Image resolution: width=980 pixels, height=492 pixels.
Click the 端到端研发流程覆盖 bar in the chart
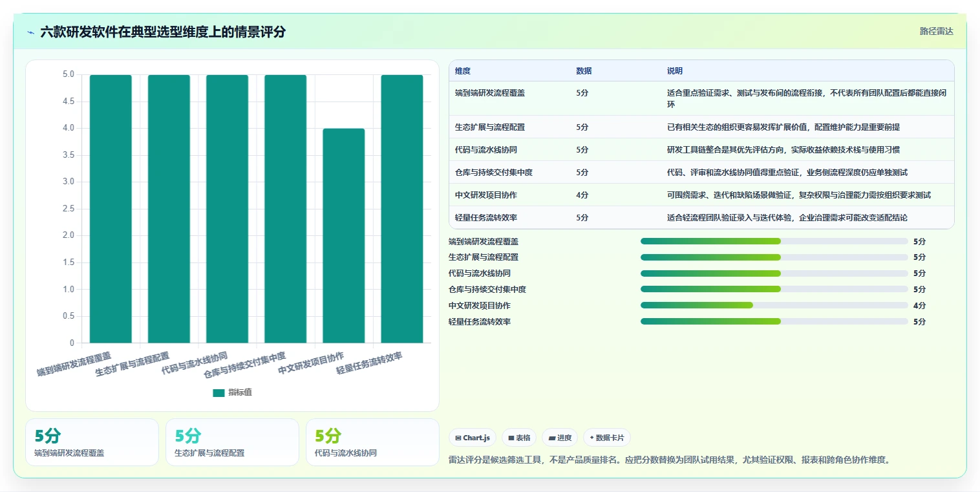coord(111,209)
